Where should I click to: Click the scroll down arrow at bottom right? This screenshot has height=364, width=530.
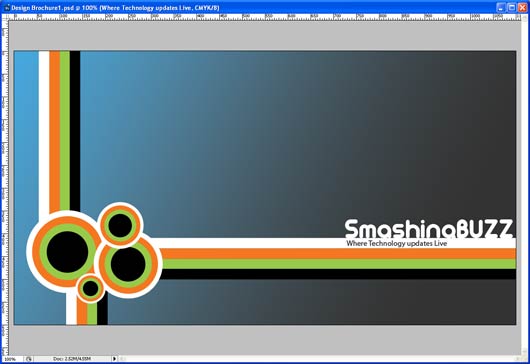click(x=524, y=351)
